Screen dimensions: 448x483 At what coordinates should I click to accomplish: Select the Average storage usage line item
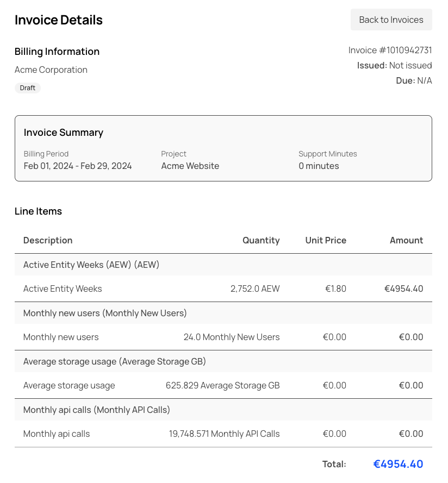tap(69, 385)
